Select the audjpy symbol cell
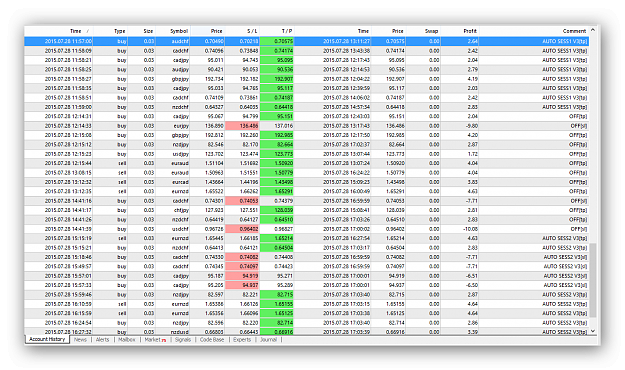Viewport: 625px width, 370px height. (181, 69)
